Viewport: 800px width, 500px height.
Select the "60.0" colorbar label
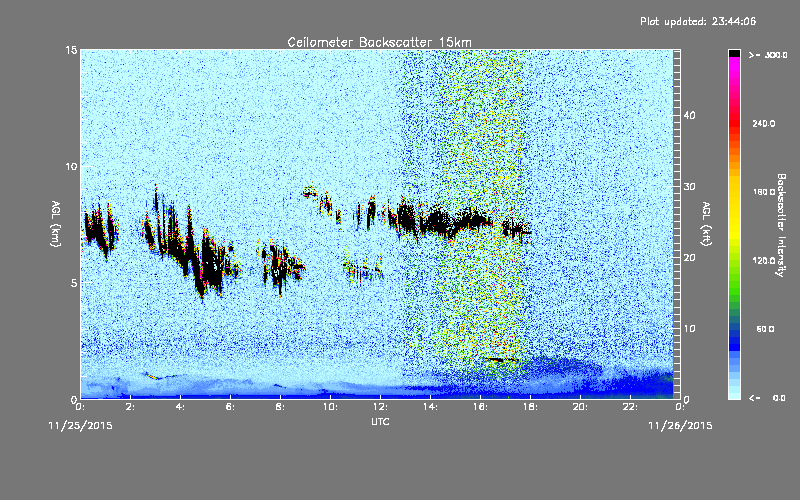tap(765, 329)
